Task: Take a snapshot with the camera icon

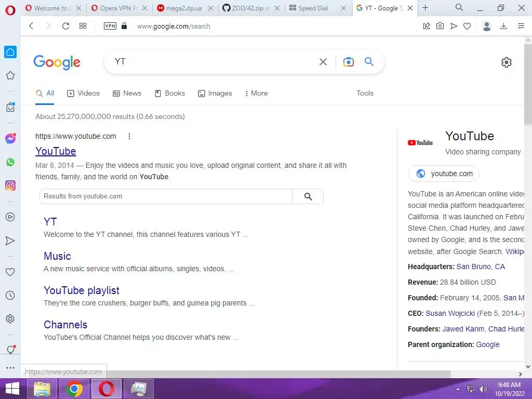Action: pyautogui.click(x=440, y=26)
